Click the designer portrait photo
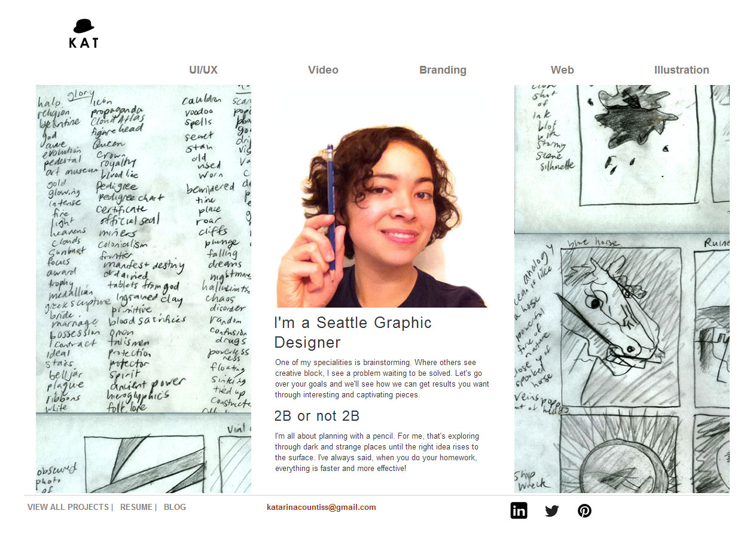The width and height of the screenshot is (756, 547). click(382, 217)
